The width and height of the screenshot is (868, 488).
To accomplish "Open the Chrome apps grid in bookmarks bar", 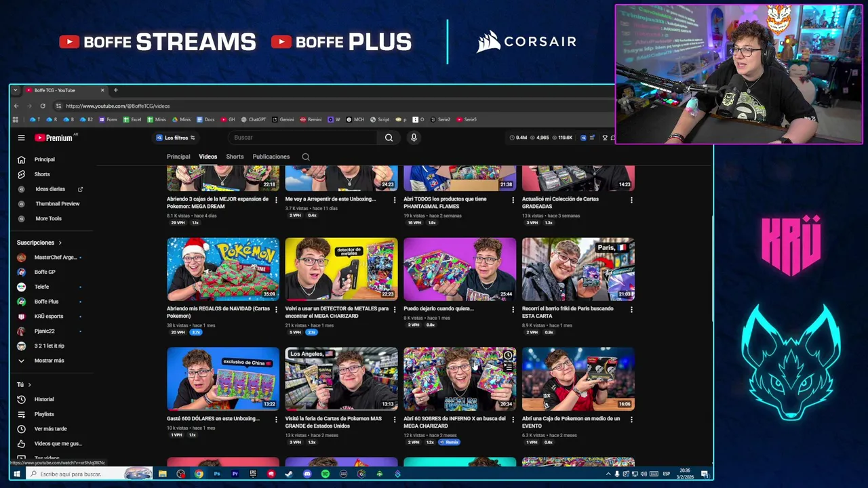I will coord(16,119).
